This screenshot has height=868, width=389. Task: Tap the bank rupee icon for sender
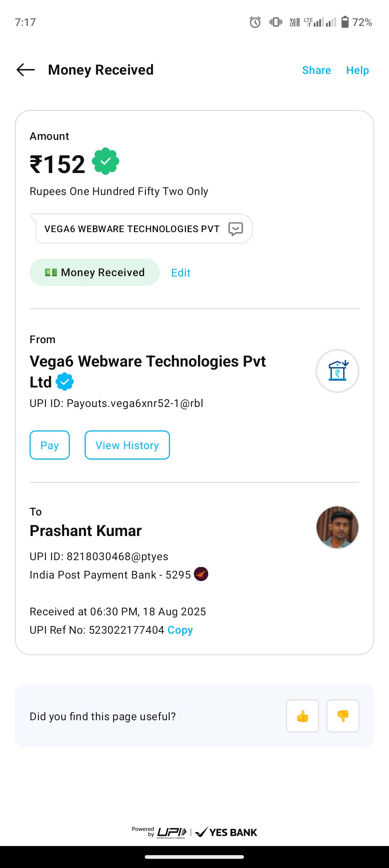pos(337,371)
